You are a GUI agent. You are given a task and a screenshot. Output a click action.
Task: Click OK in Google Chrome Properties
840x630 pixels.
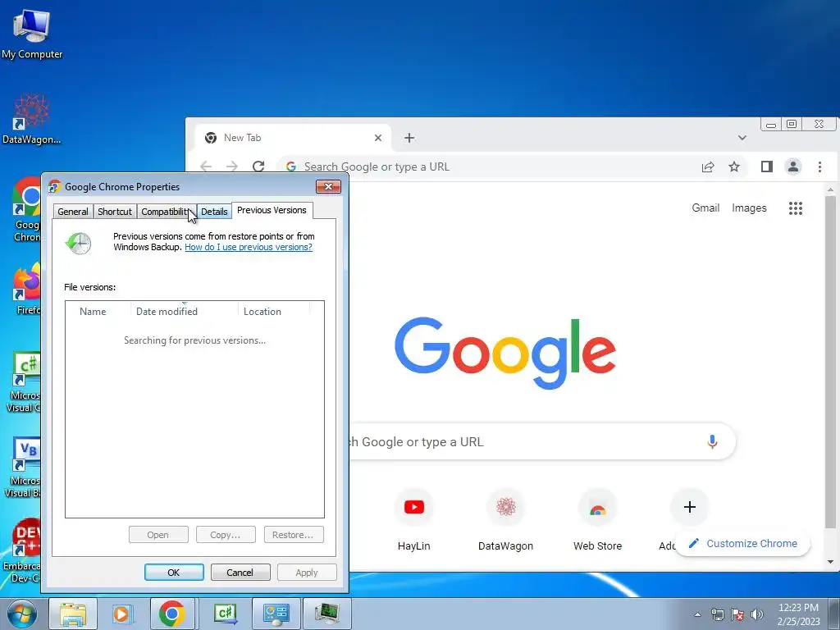(x=174, y=572)
